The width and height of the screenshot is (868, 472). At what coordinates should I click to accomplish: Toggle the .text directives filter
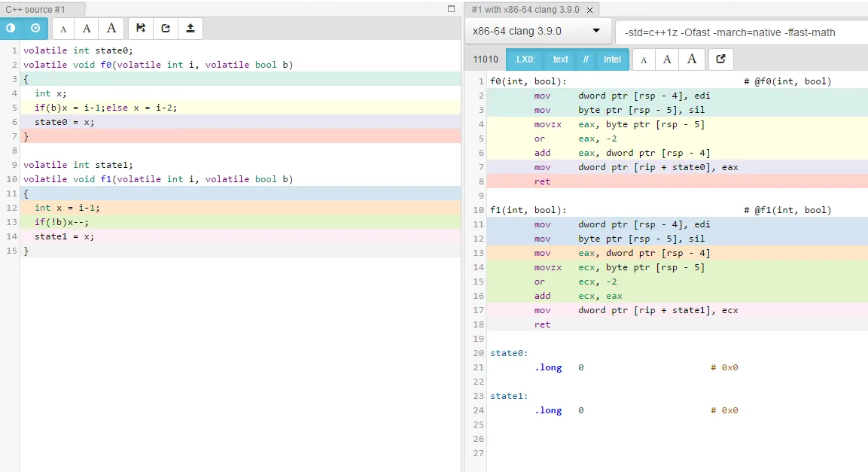click(559, 59)
